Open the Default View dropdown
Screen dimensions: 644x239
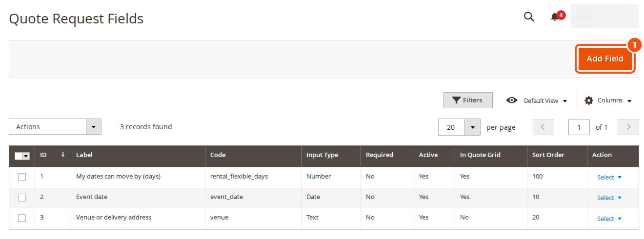tap(537, 100)
